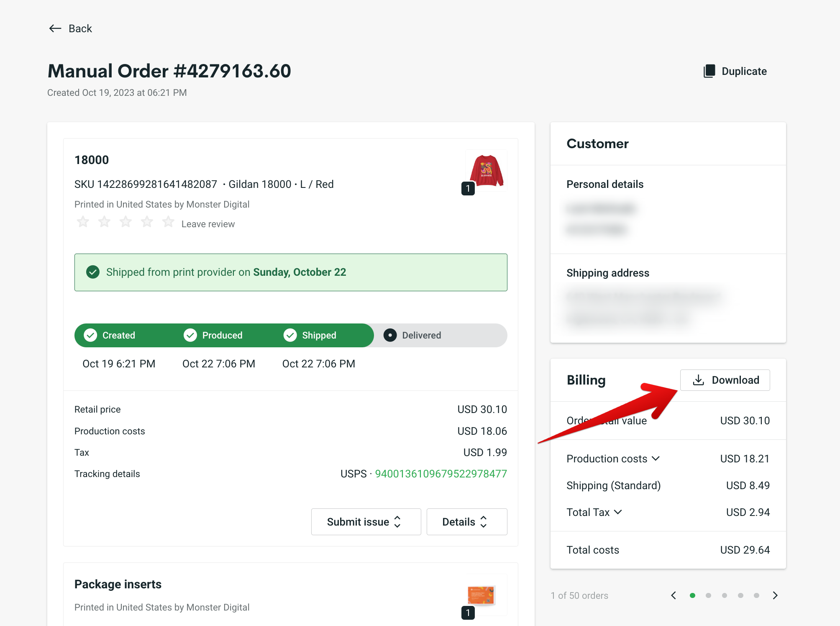Open the Details dropdown menu
Image resolution: width=840 pixels, height=626 pixels.
tap(466, 521)
